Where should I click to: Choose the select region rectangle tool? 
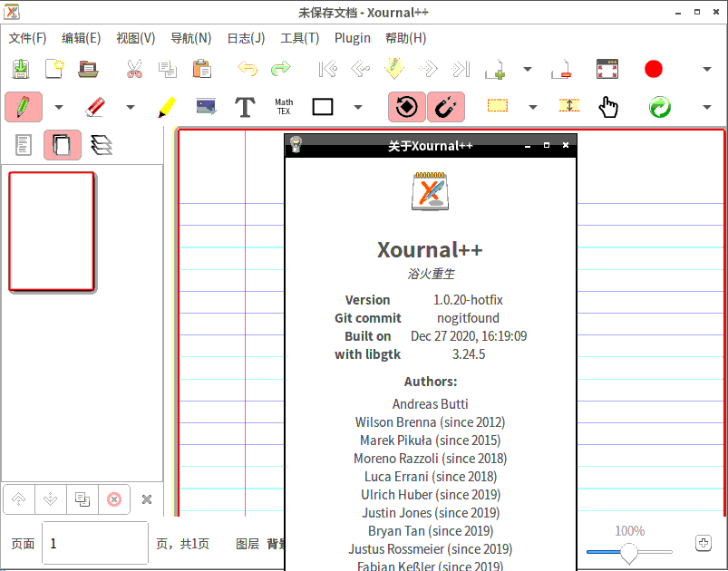point(497,106)
